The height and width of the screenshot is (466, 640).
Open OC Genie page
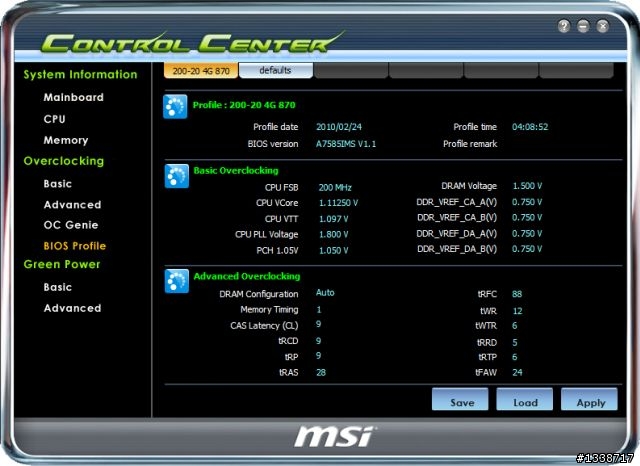coord(71,225)
